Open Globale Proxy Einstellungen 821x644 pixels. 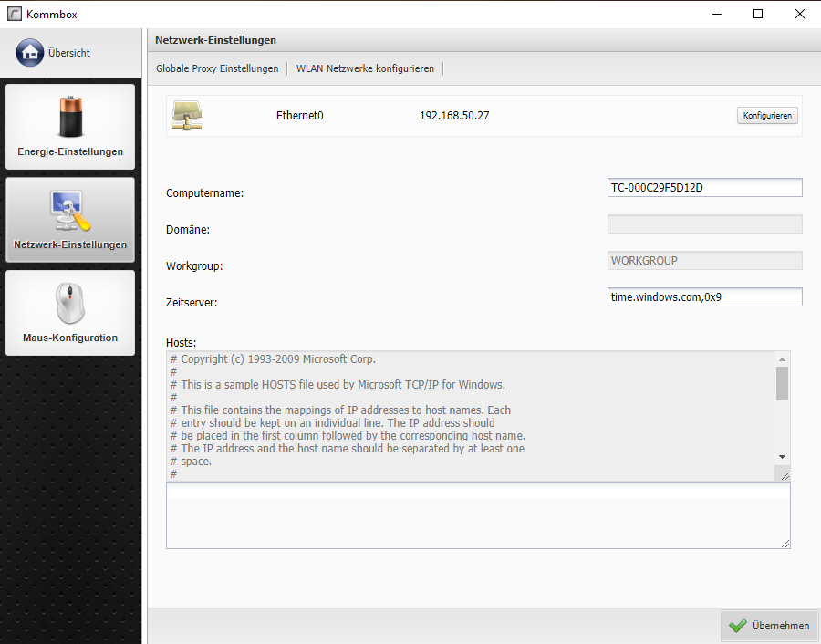(217, 68)
